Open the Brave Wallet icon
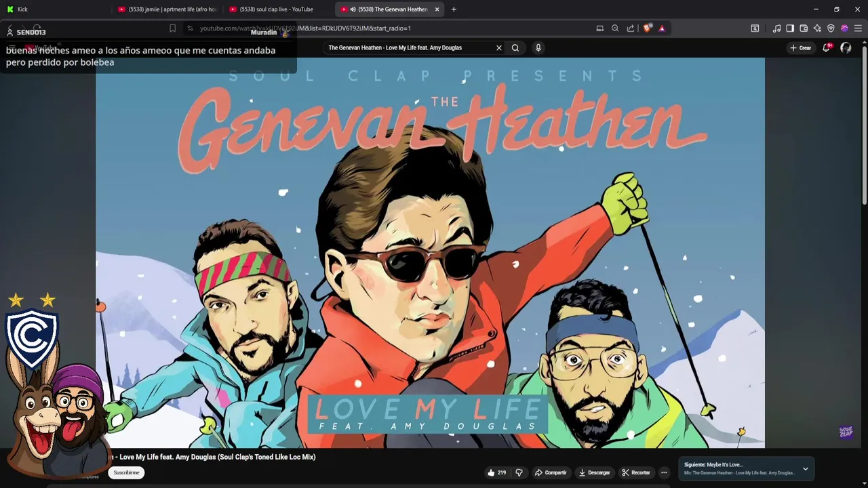The image size is (868, 488). (x=804, y=28)
